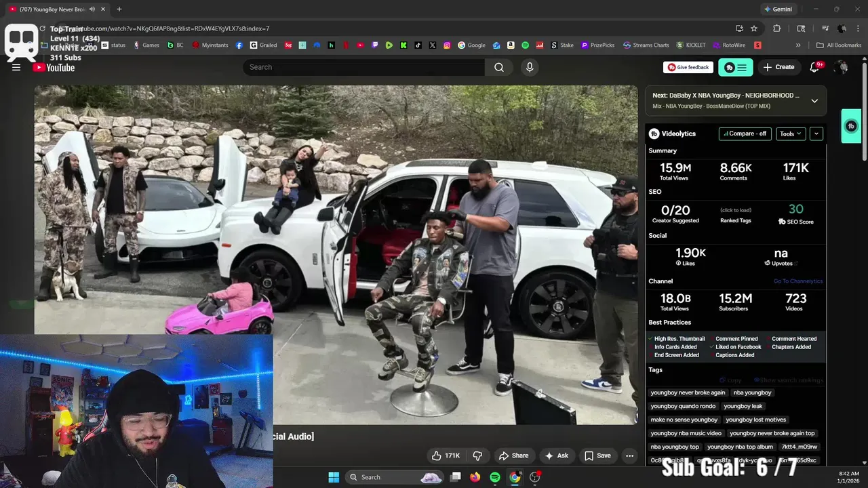Open the YouTube hamburger guide menu
This screenshot has width=868, height=488.
(16, 67)
